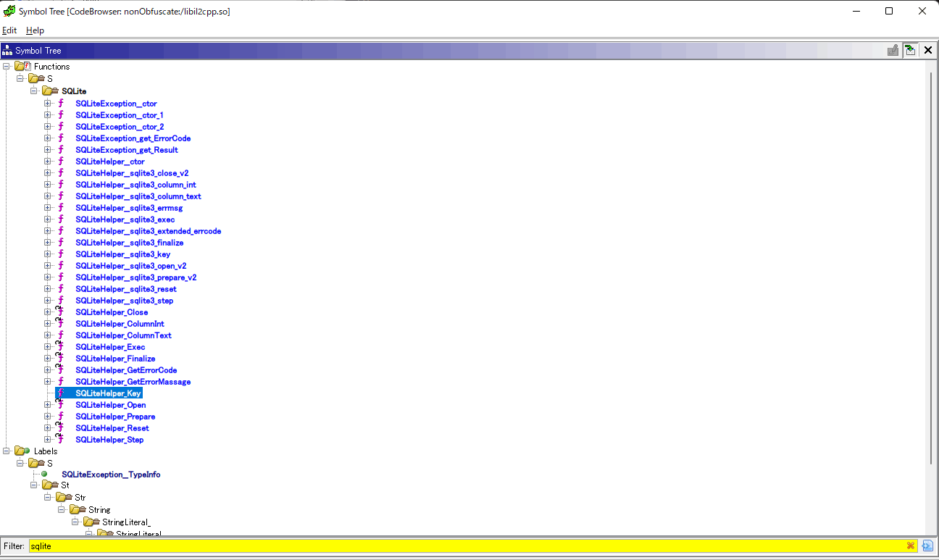Click thunk icon beside SQLiteHelper_GetErrorCode
This screenshot has width=939, height=560.
(x=61, y=370)
